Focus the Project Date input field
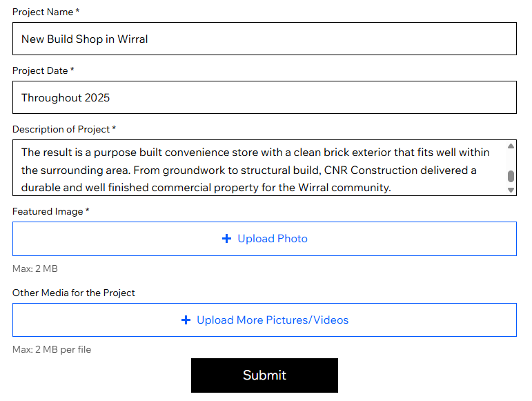The image size is (532, 401). point(264,97)
